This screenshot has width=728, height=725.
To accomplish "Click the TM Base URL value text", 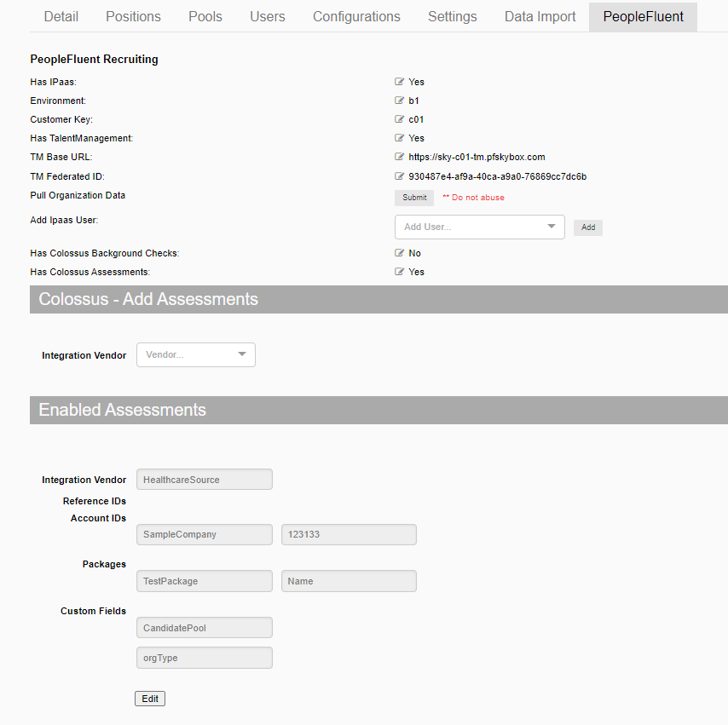I will click(477, 157).
